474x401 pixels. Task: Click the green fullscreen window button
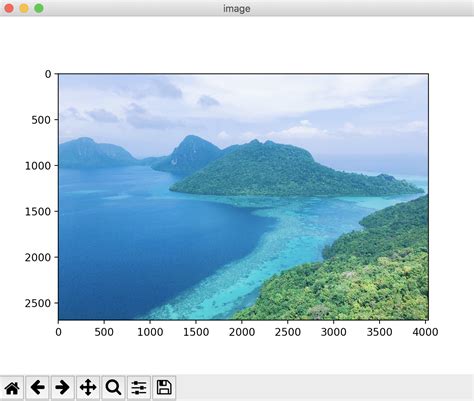(x=39, y=8)
